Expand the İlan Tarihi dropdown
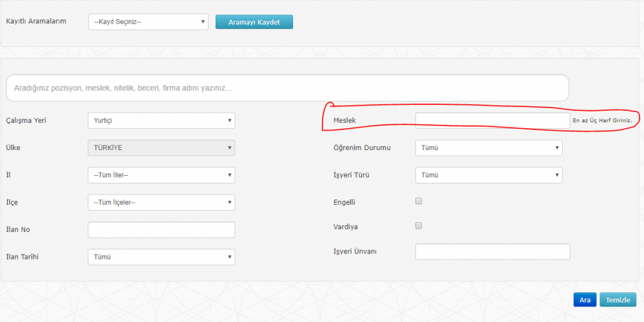644x322 pixels. click(x=161, y=257)
